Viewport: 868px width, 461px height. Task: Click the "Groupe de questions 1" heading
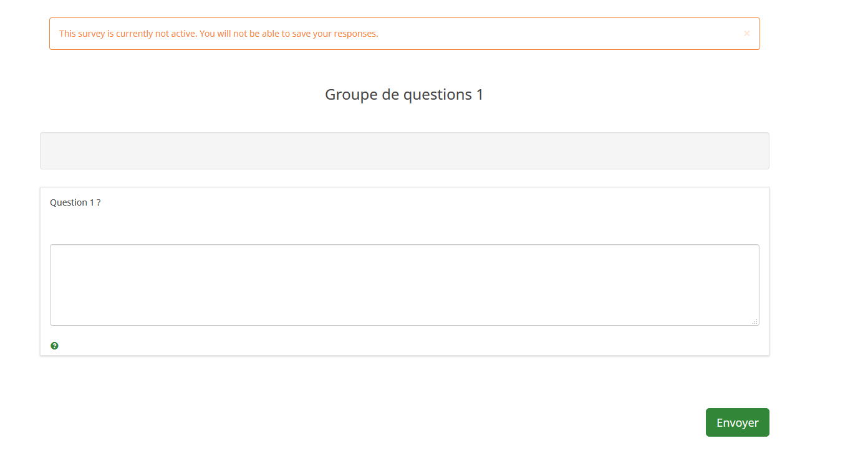tap(404, 95)
